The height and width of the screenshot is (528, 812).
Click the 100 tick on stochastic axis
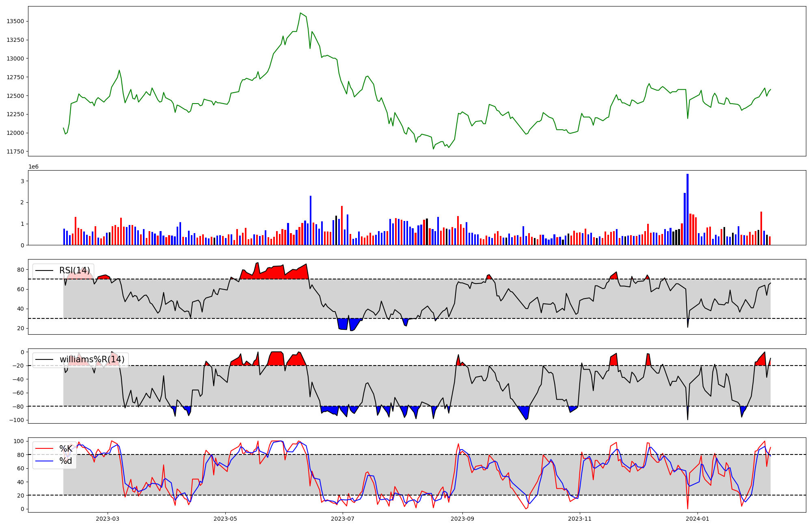[x=19, y=441]
